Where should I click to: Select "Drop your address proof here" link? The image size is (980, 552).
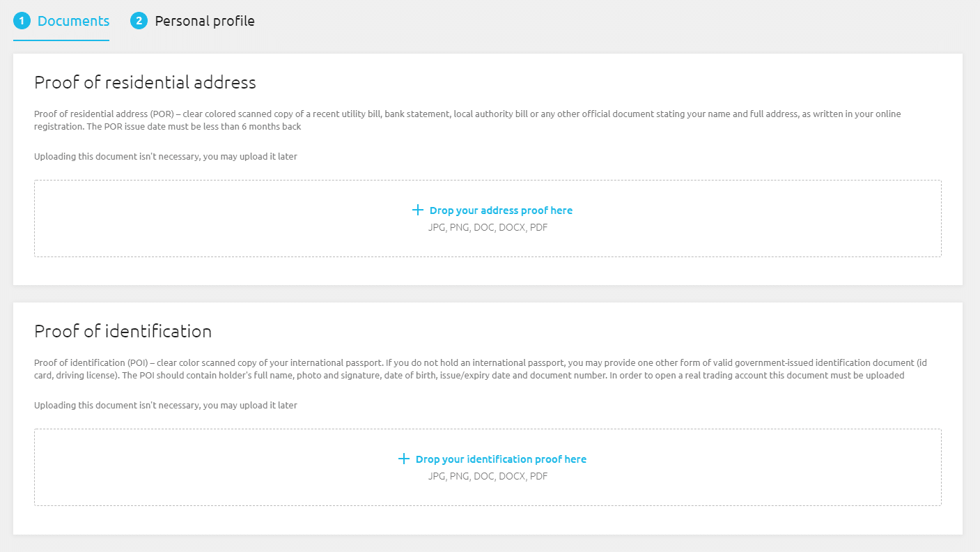501,210
